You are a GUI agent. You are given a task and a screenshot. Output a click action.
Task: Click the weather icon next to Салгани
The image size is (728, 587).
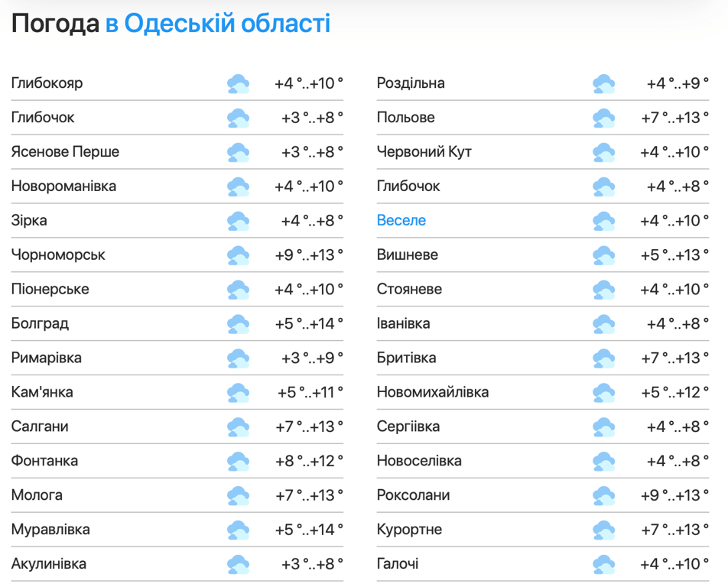(238, 427)
